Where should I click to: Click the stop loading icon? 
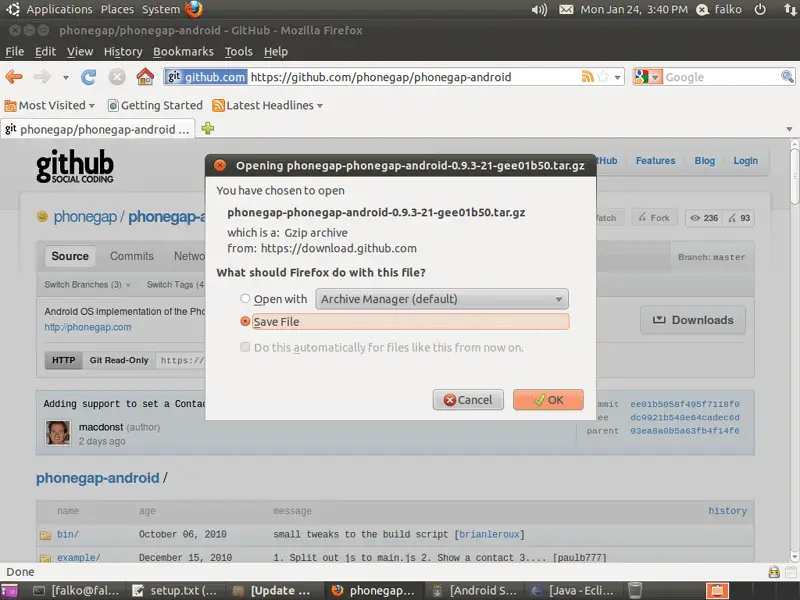(x=117, y=77)
